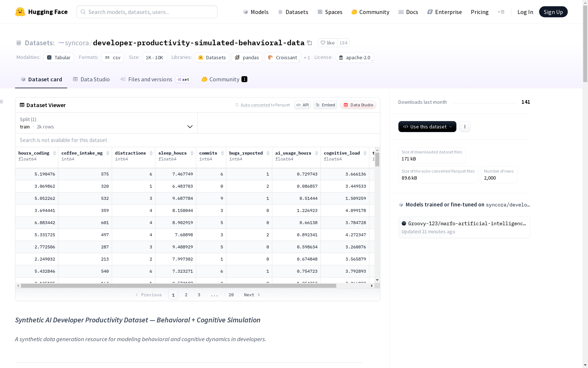The height and width of the screenshot is (368, 588).
Task: Like this dataset with the heart button
Action: (327, 43)
